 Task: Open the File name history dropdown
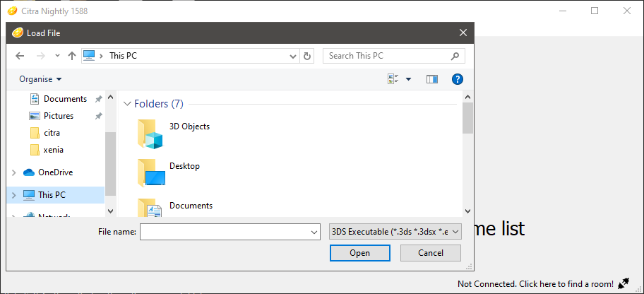coord(315,232)
